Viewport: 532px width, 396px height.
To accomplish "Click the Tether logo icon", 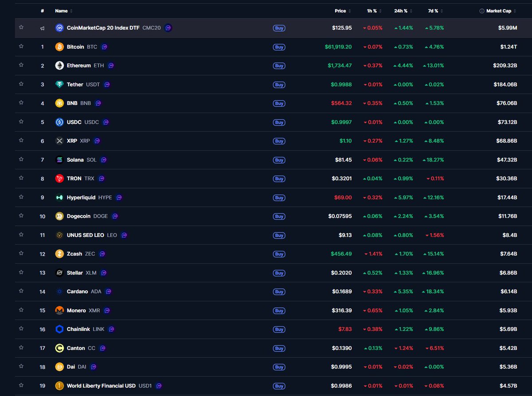I will point(59,84).
